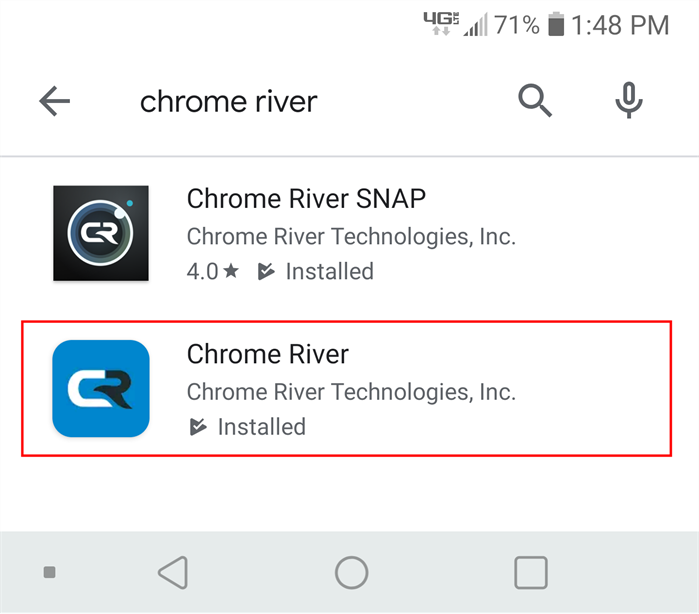699x614 pixels.
Task: Tap the installed checkmark icon for Chrome River
Action: click(198, 427)
